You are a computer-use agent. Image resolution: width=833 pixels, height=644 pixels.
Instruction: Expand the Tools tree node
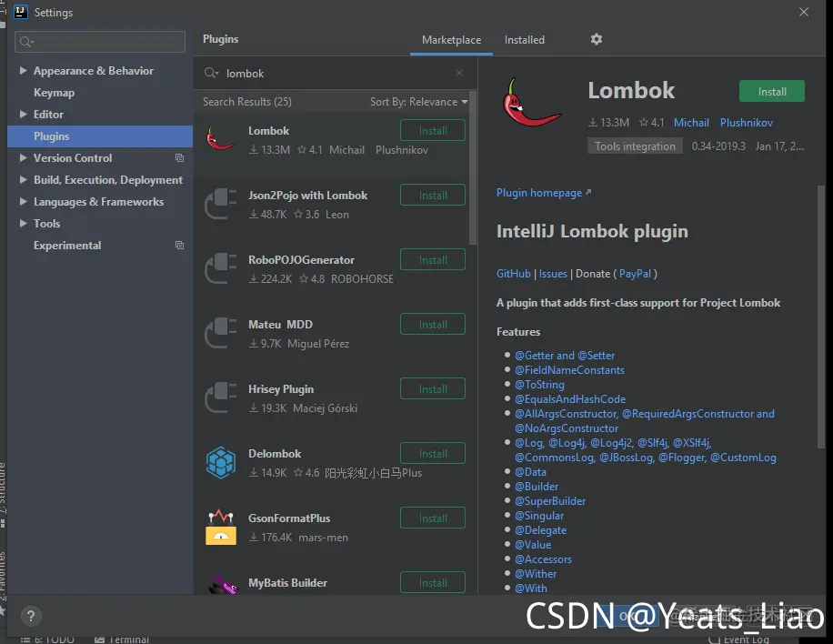[23, 223]
